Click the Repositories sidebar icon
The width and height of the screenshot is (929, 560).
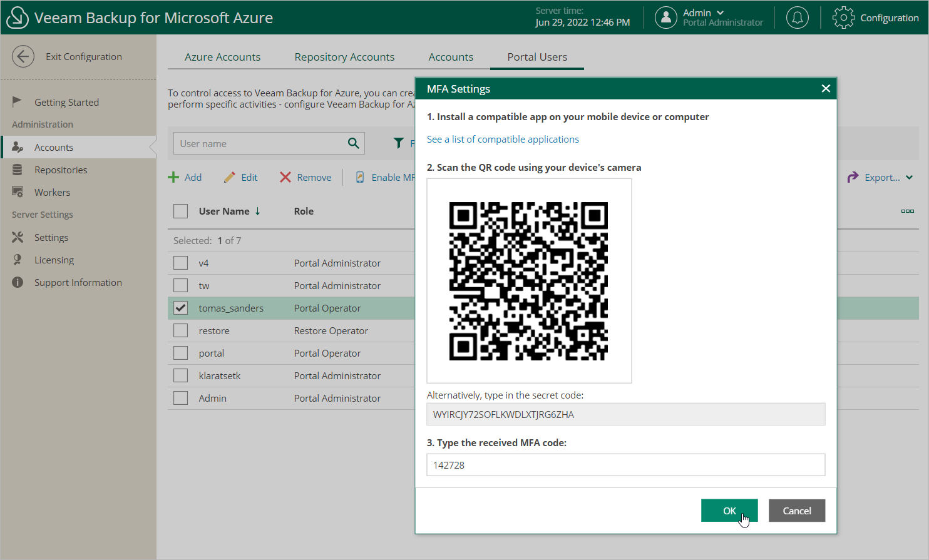[18, 170]
